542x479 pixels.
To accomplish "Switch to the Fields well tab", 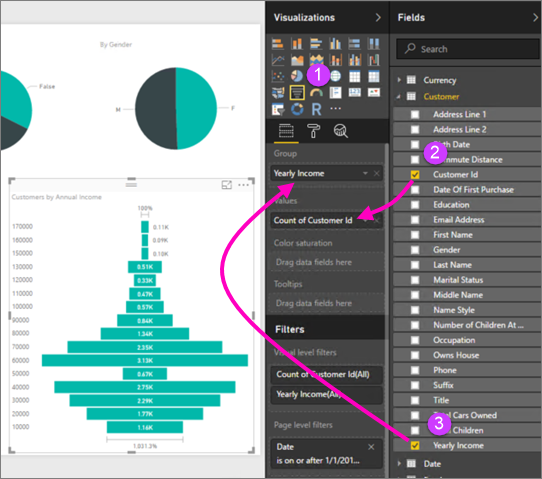I will pyautogui.click(x=286, y=131).
